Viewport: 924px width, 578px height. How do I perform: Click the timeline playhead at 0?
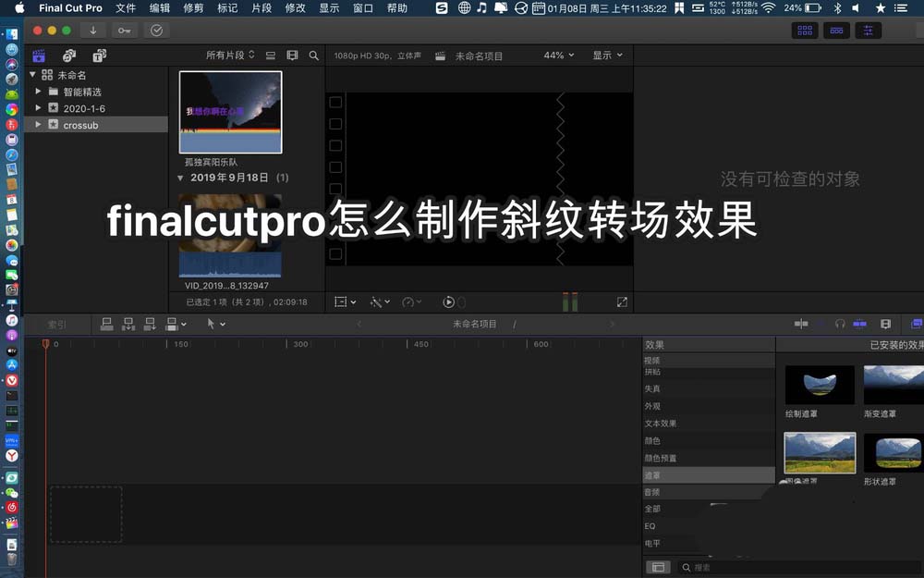45,344
